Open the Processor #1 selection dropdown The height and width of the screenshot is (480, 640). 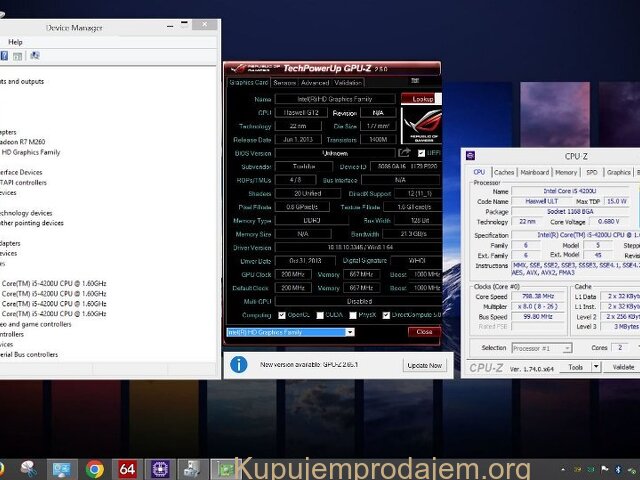coord(569,348)
